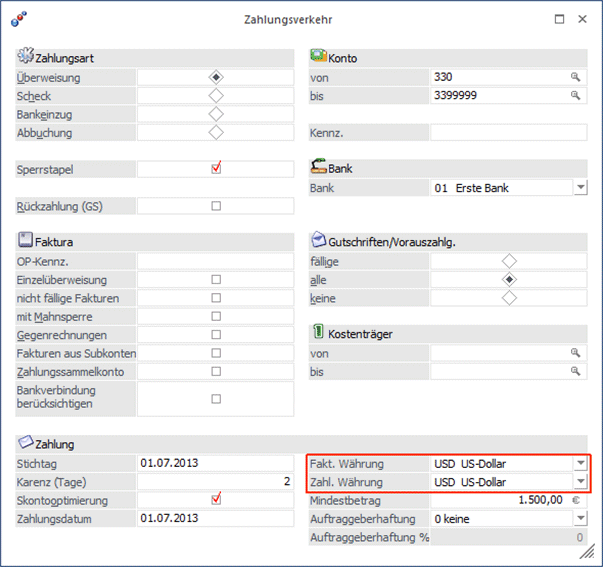Click the Stichtag date field
This screenshot has width=603, height=567.
[215, 463]
